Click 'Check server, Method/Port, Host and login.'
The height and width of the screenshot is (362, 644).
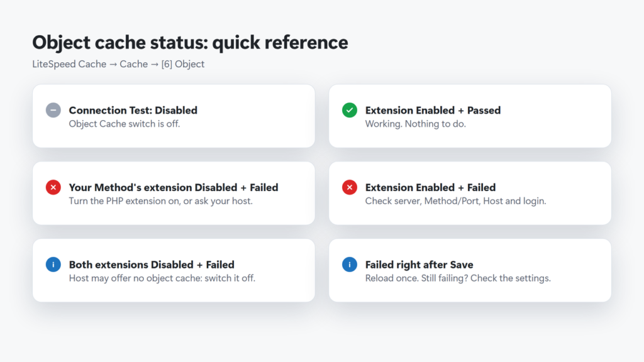(x=456, y=201)
